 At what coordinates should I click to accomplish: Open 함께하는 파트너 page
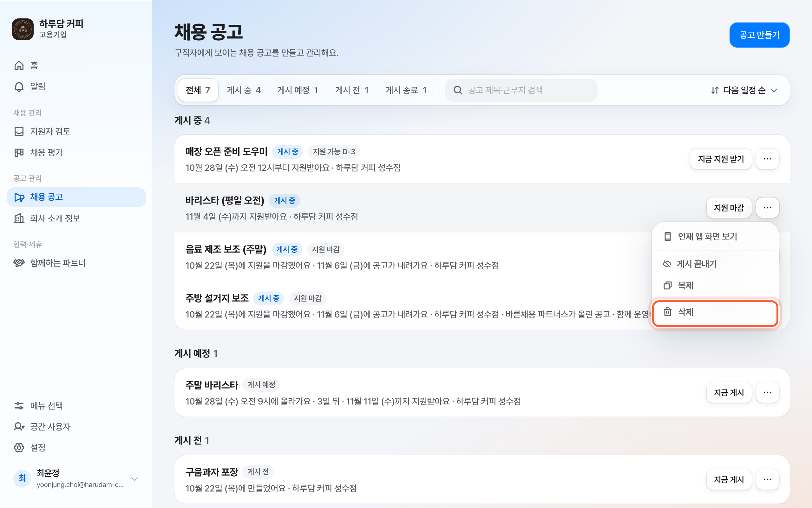pyautogui.click(x=76, y=263)
